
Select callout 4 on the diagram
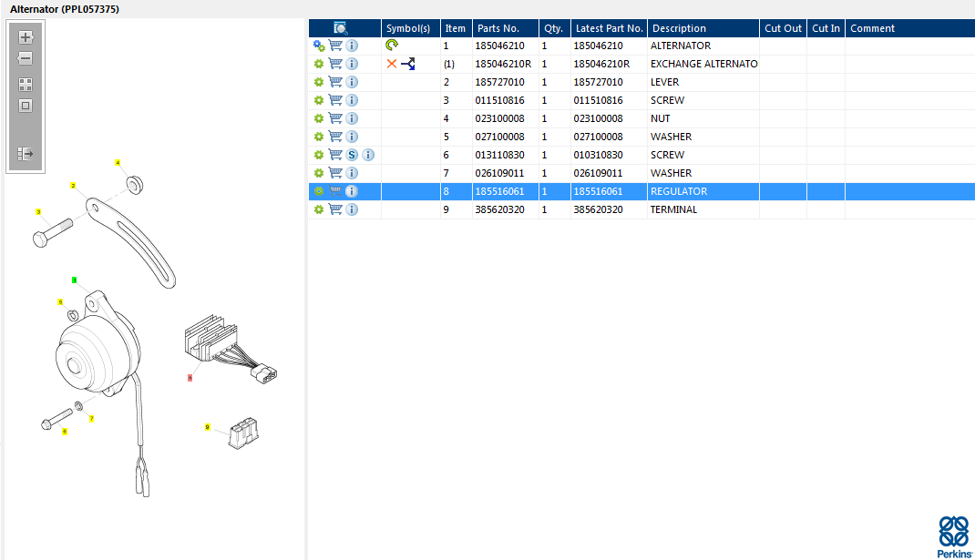tap(118, 163)
